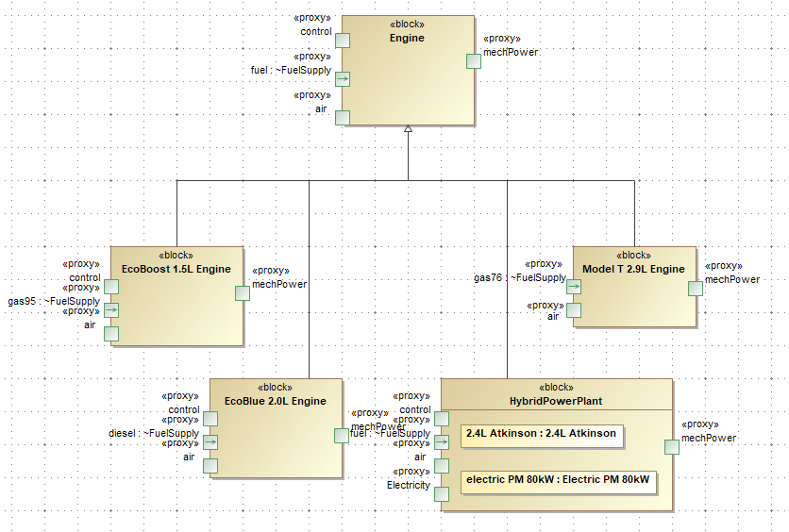Select the Model T 2.9L Engine block title

point(633,269)
